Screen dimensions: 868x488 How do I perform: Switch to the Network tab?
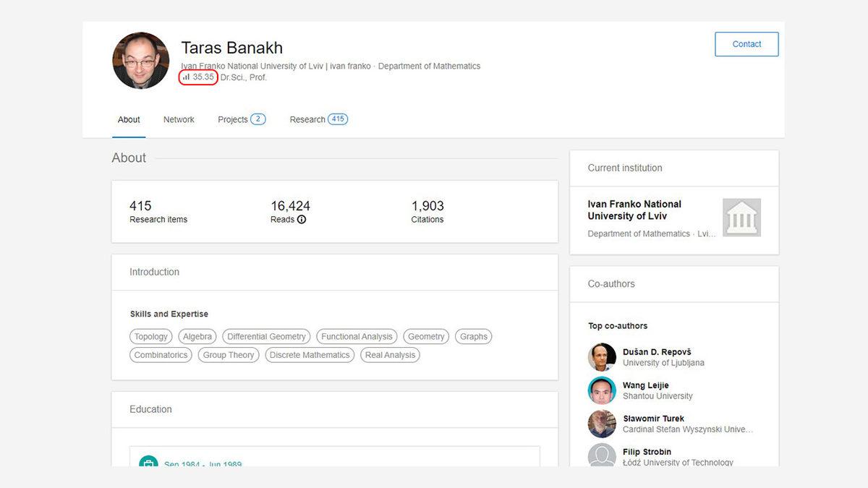pos(179,119)
